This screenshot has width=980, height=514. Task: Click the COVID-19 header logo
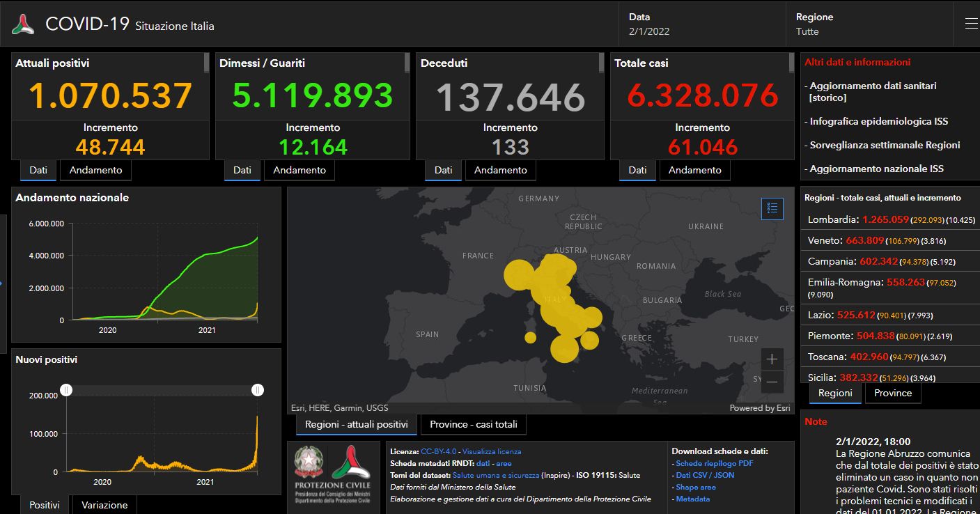coord(23,24)
